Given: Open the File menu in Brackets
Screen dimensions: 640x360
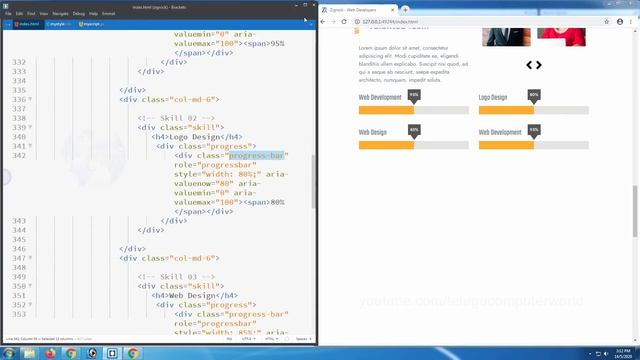Looking at the screenshot, I should click(x=8, y=13).
